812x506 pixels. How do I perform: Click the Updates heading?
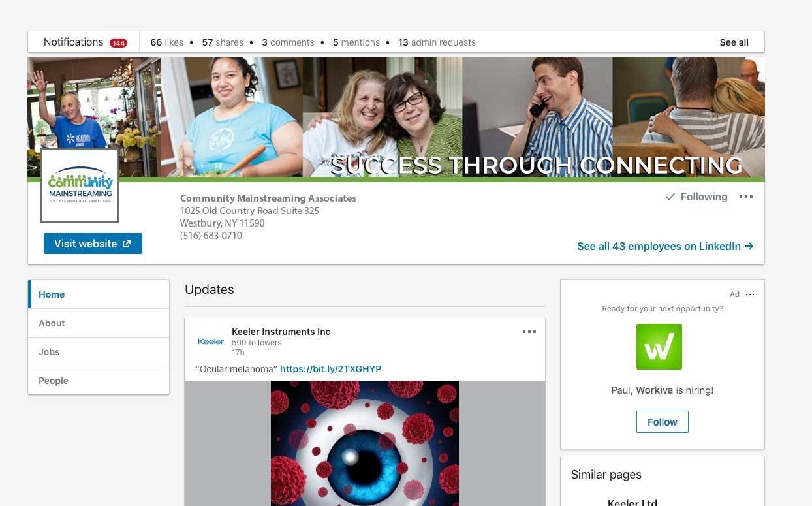pos(210,289)
